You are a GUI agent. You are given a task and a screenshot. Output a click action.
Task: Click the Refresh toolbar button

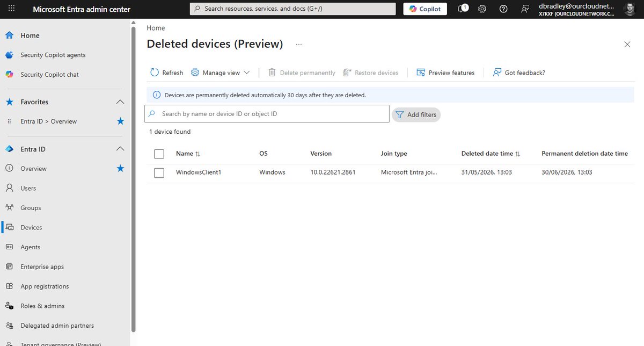coord(167,73)
